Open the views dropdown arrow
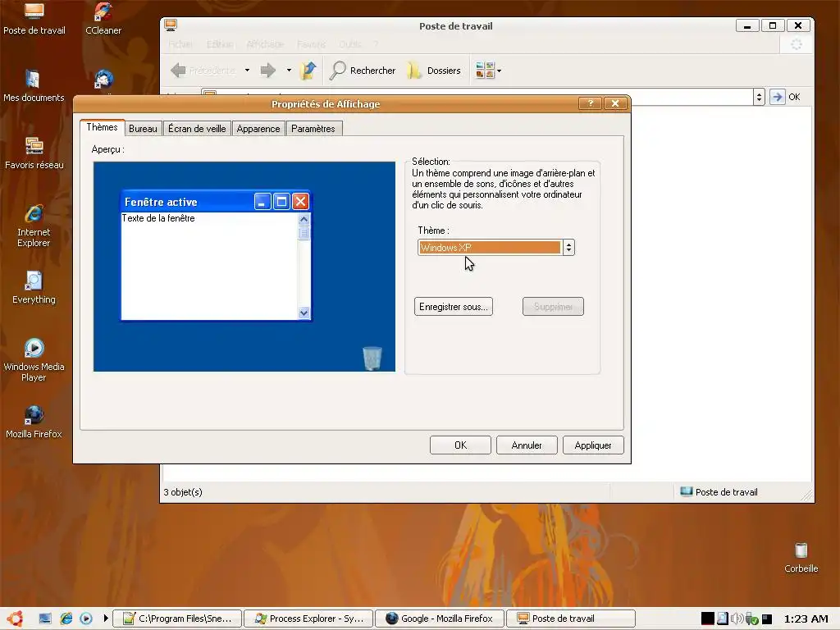This screenshot has height=630, width=840. click(x=500, y=71)
